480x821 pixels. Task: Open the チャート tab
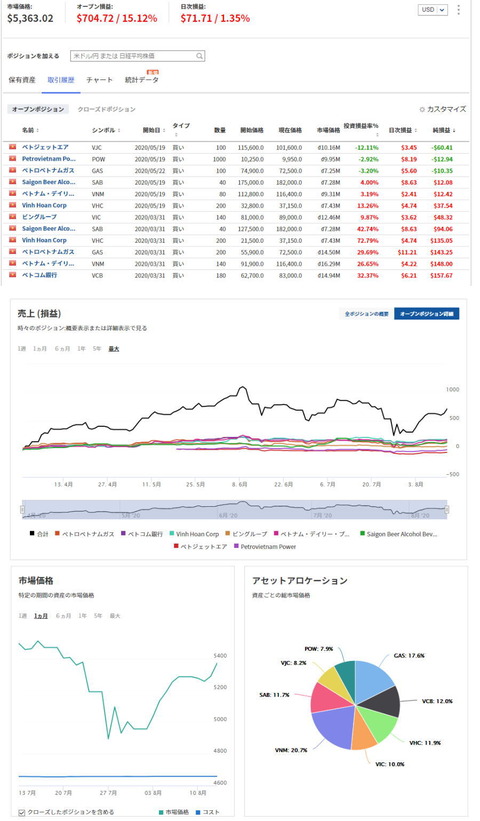pos(99,80)
